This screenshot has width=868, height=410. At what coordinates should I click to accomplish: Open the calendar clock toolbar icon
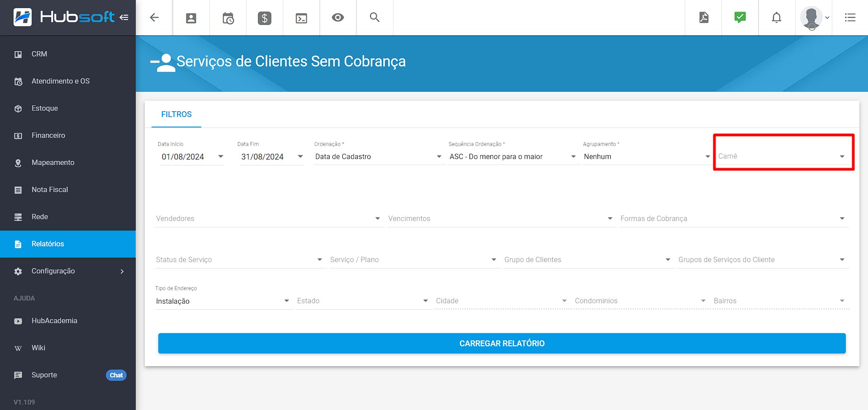[x=228, y=18]
